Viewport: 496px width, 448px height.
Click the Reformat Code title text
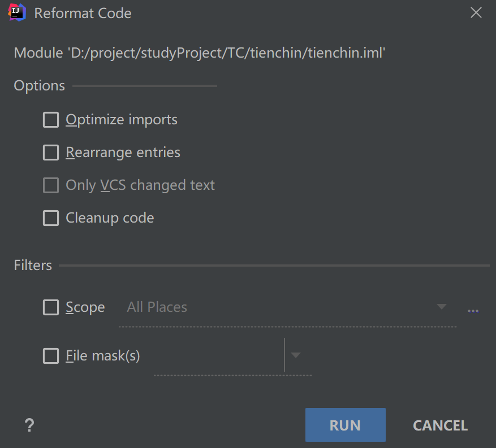point(83,13)
